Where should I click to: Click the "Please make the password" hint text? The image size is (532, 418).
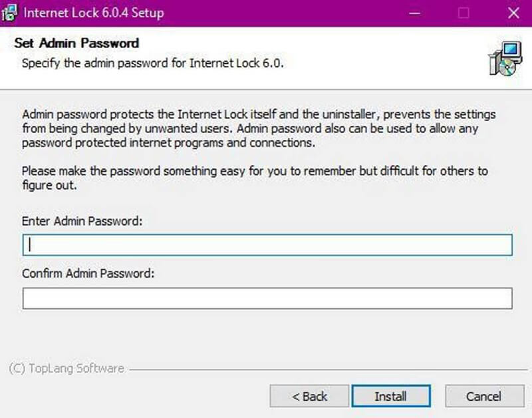(x=255, y=178)
